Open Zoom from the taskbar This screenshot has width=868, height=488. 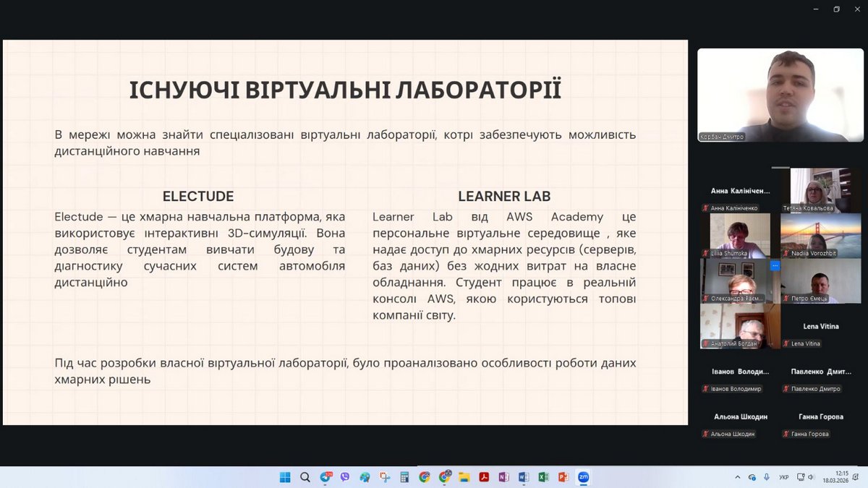(583, 477)
